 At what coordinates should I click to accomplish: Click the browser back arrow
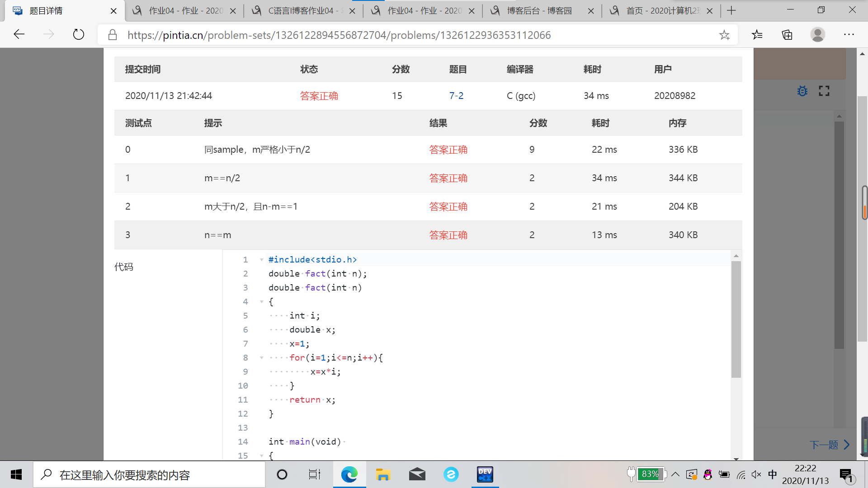pos(19,34)
